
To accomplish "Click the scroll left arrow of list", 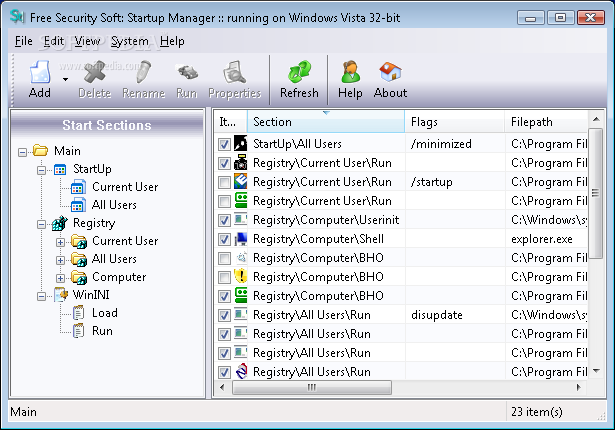I will [222, 388].
